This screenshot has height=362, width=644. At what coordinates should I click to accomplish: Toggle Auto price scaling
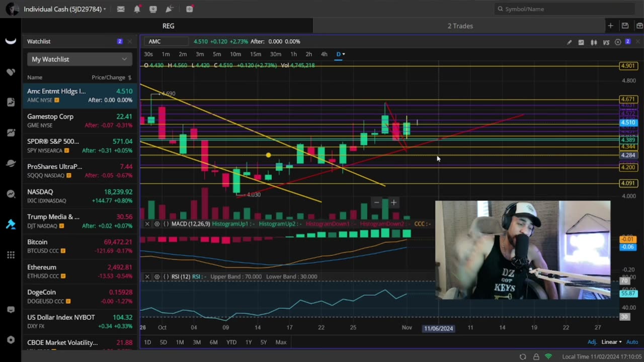[632, 342]
